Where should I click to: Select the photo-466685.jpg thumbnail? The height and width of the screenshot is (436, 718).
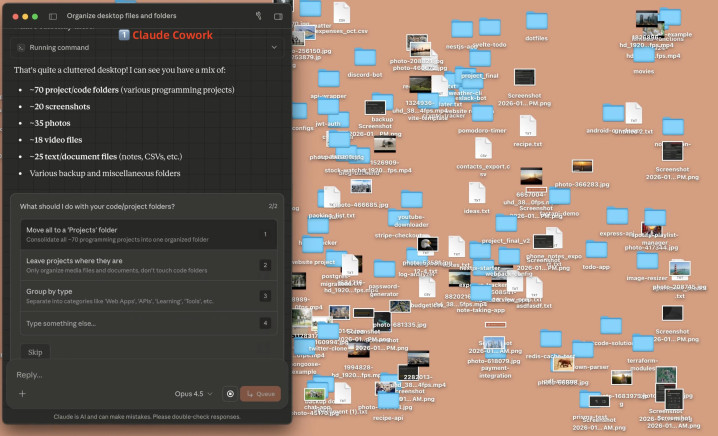pos(361,186)
